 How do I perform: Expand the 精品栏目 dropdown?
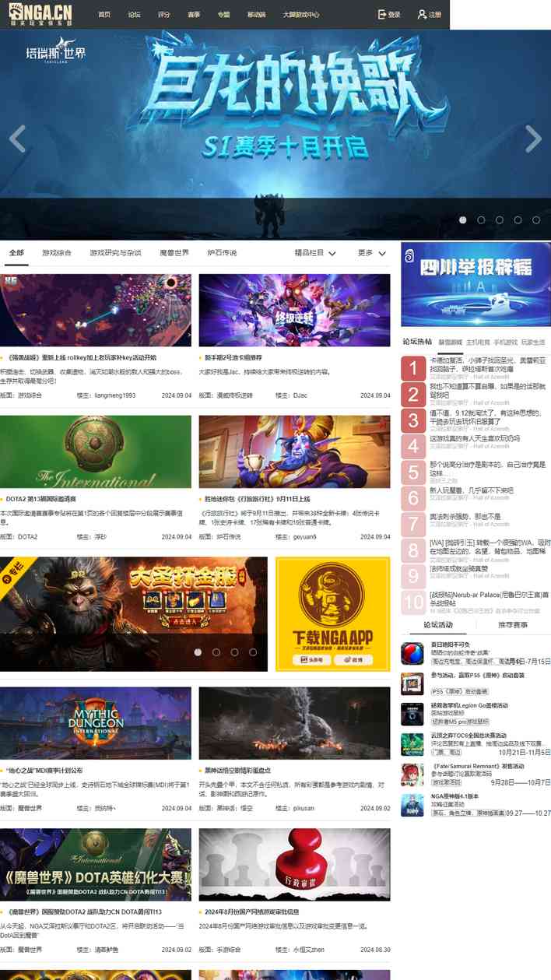(x=315, y=253)
